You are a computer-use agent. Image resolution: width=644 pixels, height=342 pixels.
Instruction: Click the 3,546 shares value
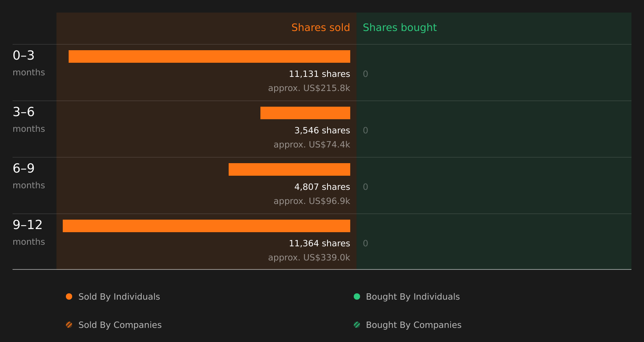322,131
